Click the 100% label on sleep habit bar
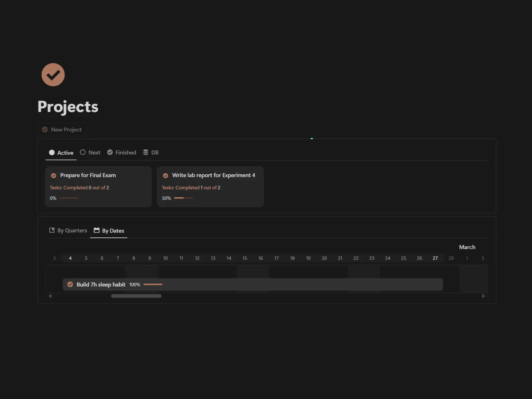The height and width of the screenshot is (399, 532). tap(135, 285)
